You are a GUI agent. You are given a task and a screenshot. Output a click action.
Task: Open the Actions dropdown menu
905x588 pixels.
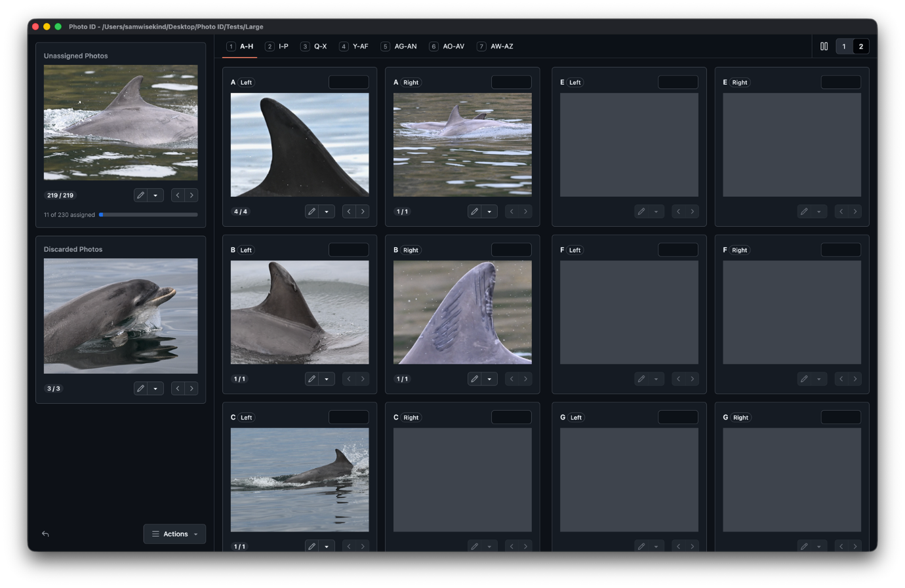[174, 534]
